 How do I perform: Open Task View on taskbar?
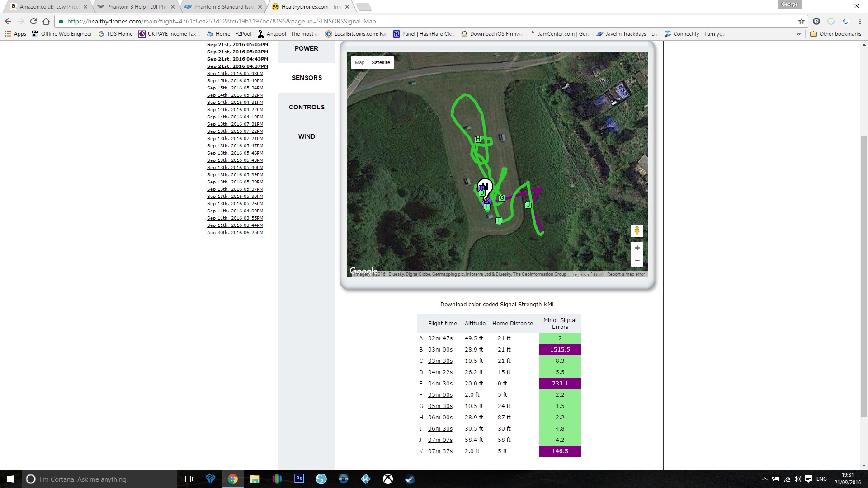point(188,479)
